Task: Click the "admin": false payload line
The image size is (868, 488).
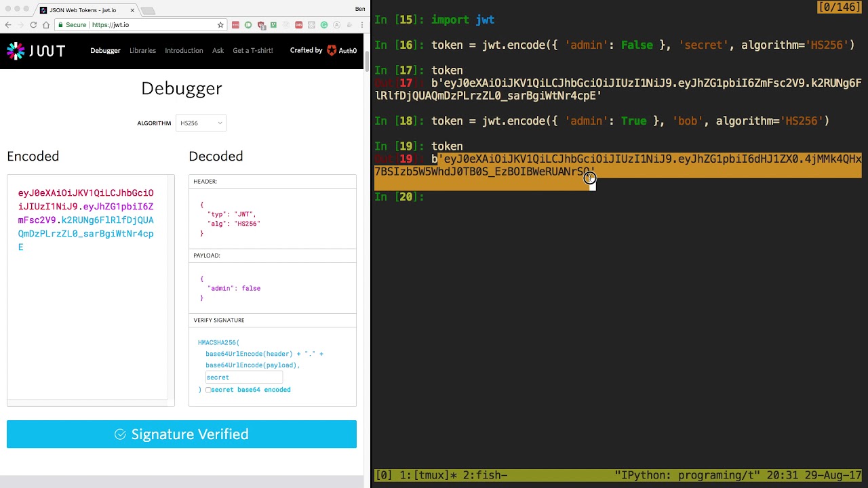Action: pyautogui.click(x=234, y=288)
